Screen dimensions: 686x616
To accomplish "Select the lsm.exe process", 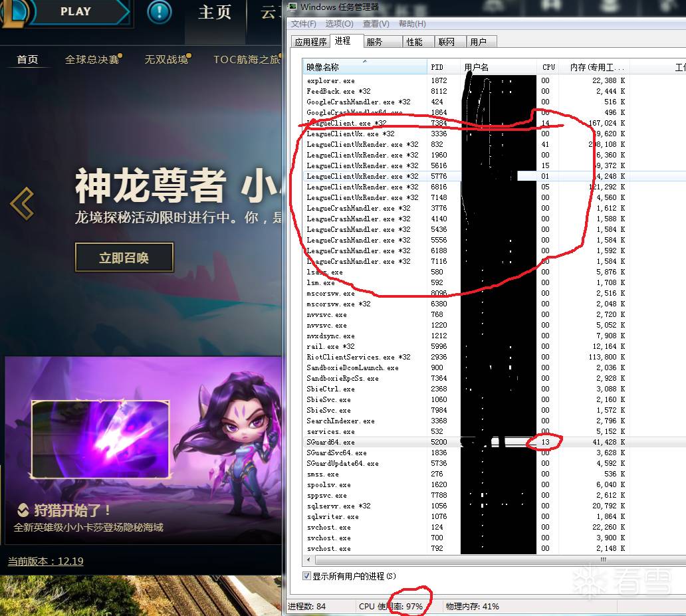I will 495,282.
